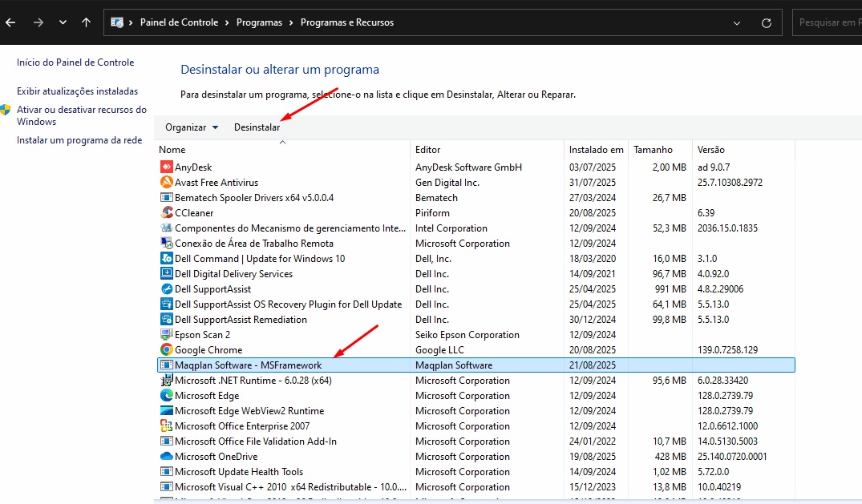Navigate to Programas breadcrumb
862x504 pixels.
[x=259, y=22]
